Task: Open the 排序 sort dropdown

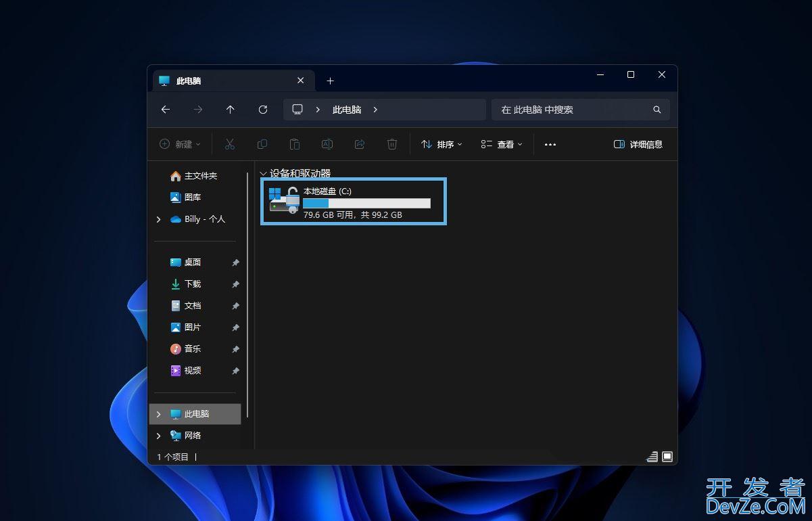Action: (x=441, y=144)
